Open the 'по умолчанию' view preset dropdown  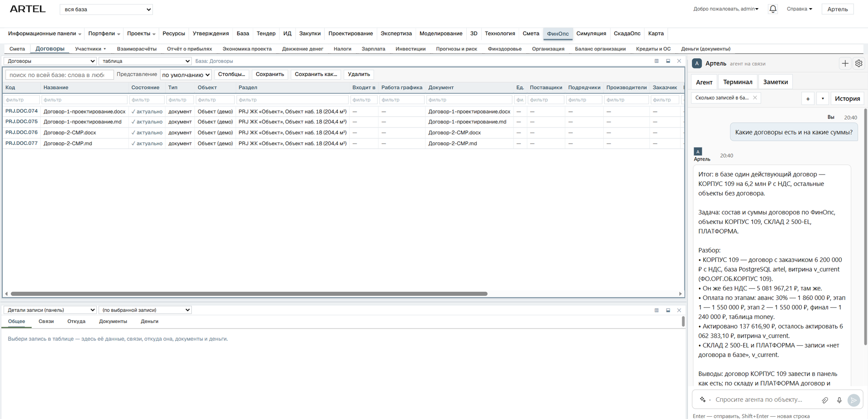click(x=186, y=75)
